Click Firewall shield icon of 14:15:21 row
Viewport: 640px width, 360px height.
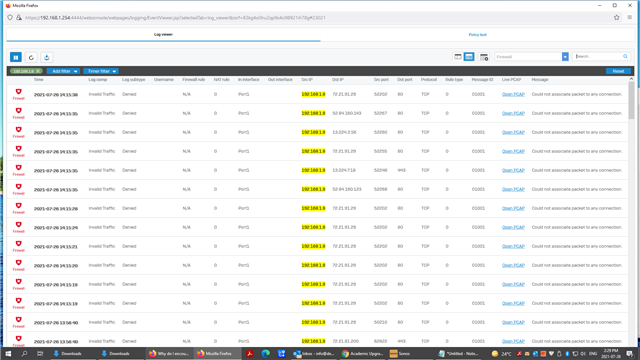(x=18, y=245)
